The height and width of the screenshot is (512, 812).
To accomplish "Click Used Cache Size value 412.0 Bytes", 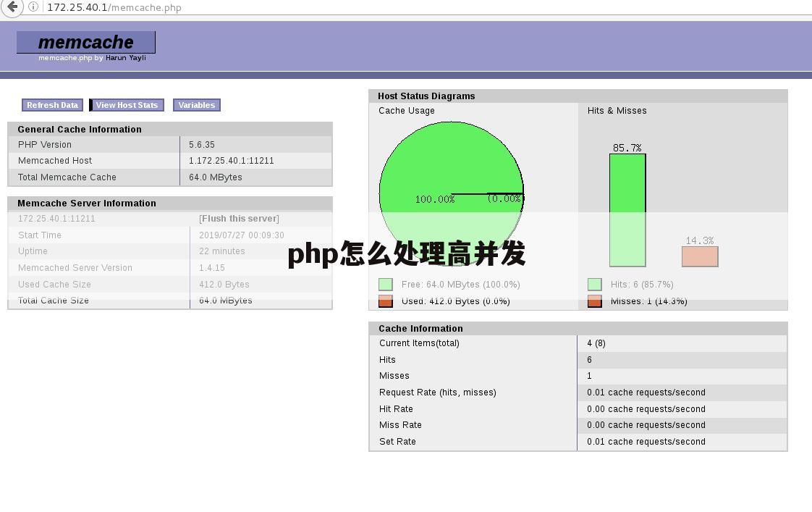I will click(x=224, y=285).
